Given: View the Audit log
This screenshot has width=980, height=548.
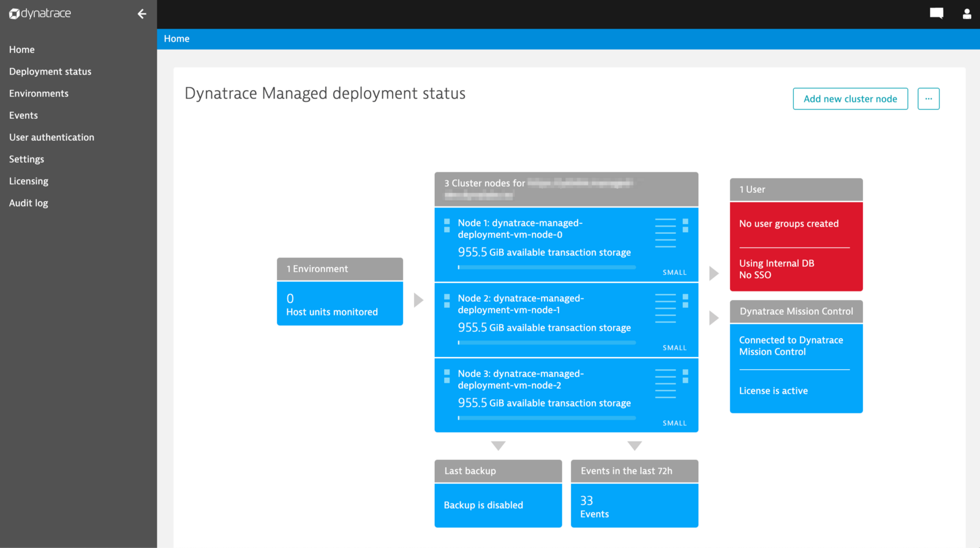Looking at the screenshot, I should click(x=28, y=203).
